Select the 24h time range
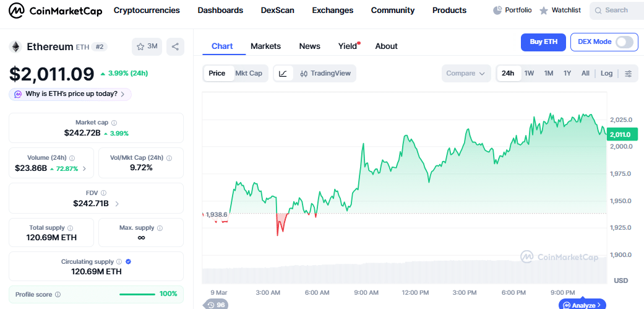Viewport: 644px width, 309px height. point(508,74)
